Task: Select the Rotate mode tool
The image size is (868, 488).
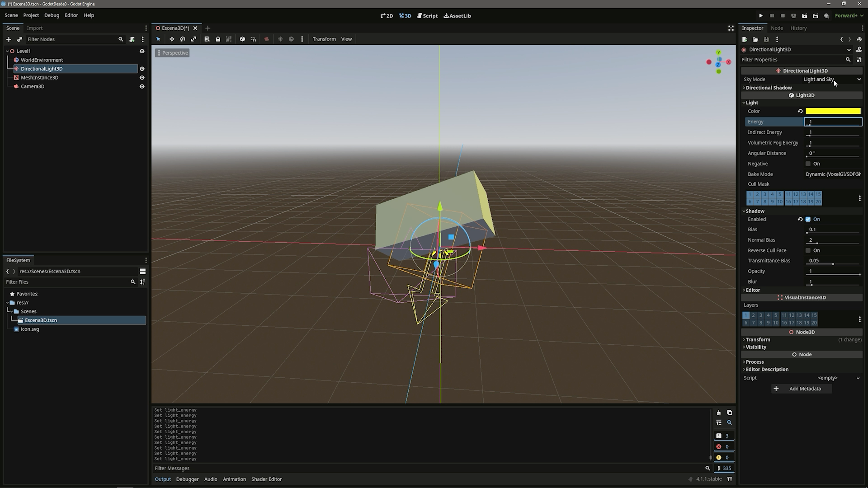Action: pos(183,39)
